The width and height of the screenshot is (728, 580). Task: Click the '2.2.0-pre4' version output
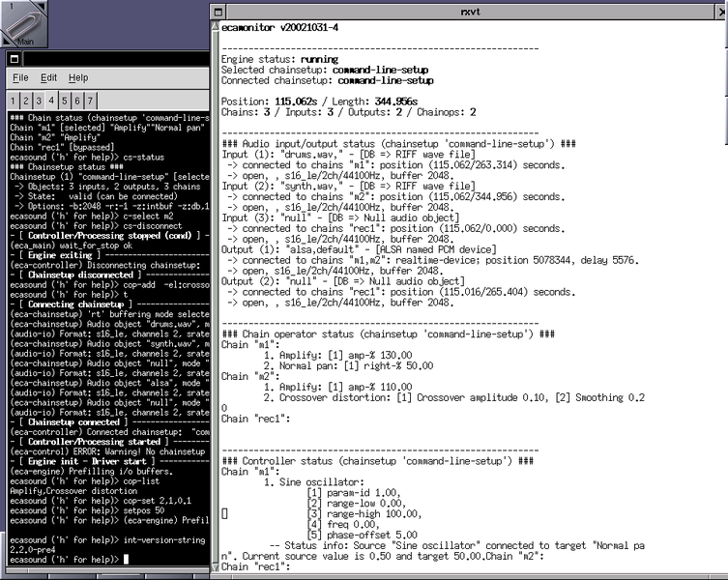(x=33, y=550)
